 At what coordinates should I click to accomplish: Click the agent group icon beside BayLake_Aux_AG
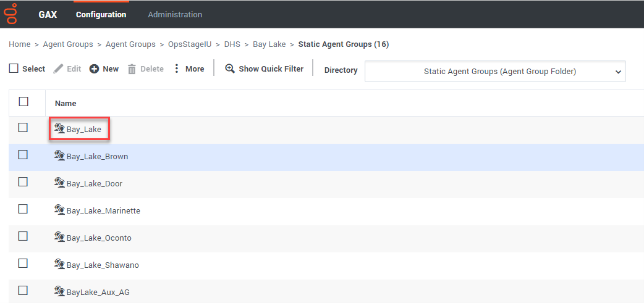coord(59,292)
